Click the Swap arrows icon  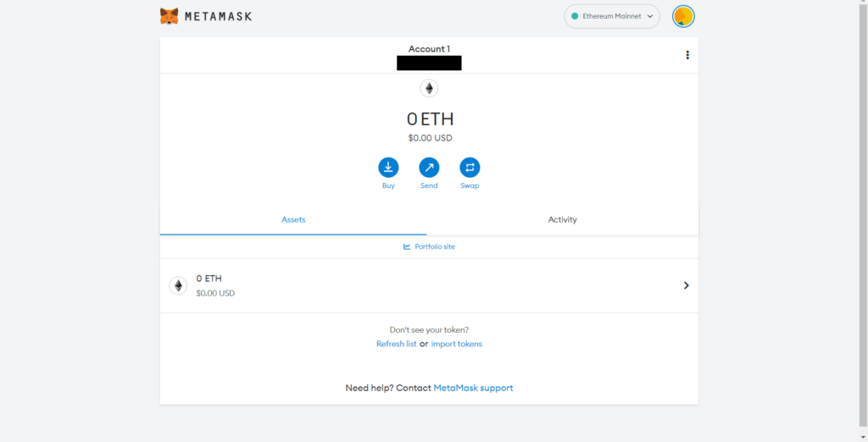(x=470, y=167)
